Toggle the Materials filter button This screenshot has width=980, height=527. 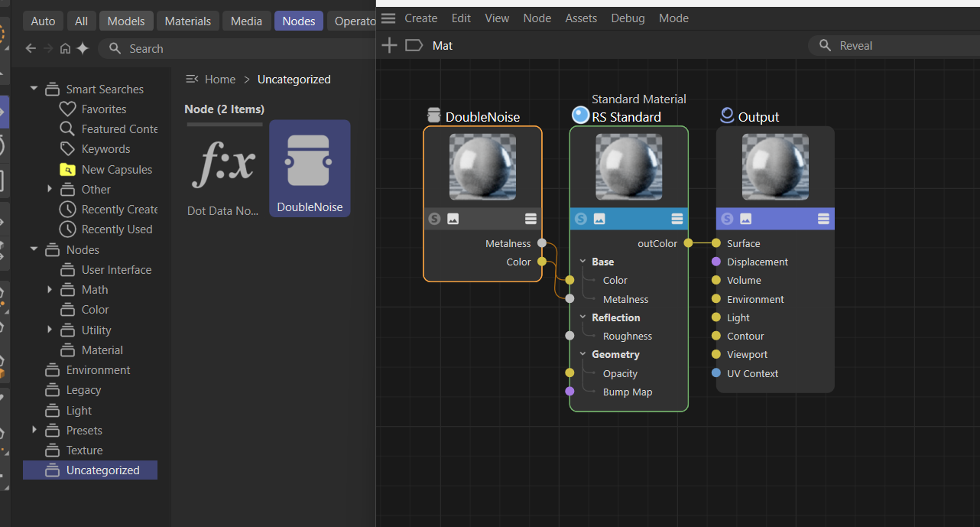tap(188, 21)
